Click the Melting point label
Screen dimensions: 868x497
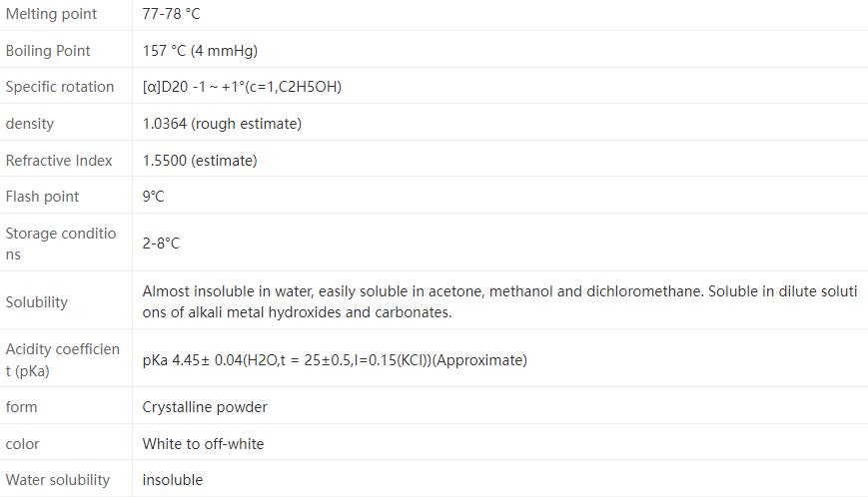click(x=51, y=14)
